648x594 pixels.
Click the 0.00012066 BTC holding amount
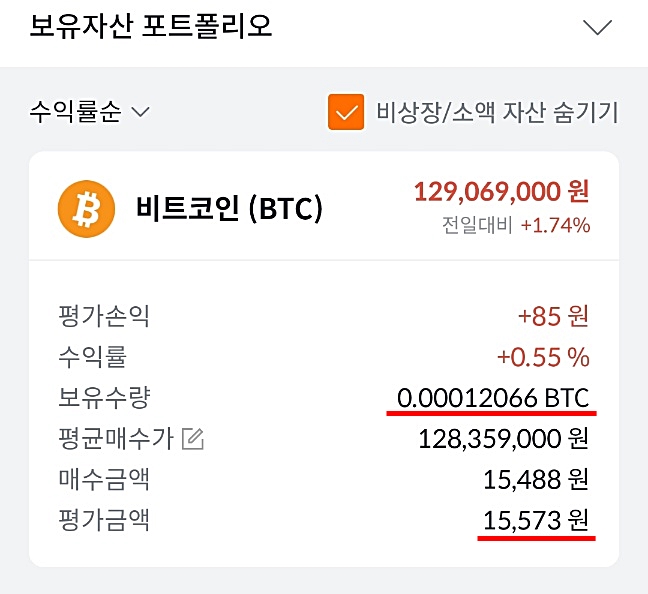(x=492, y=397)
